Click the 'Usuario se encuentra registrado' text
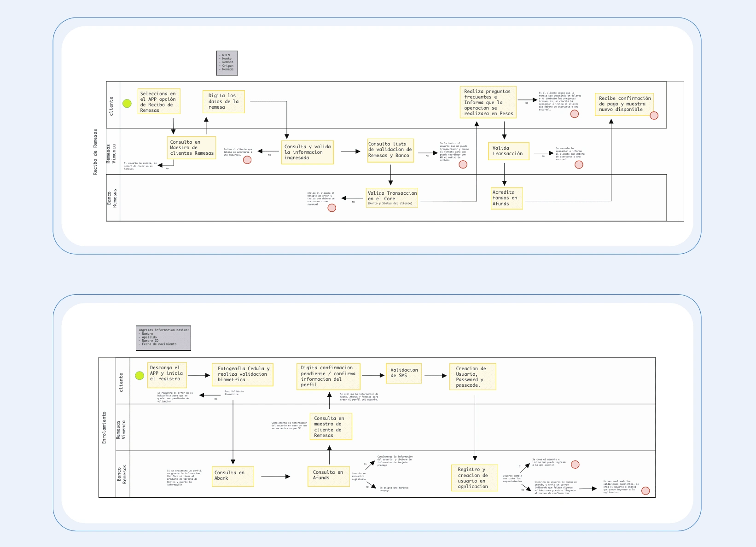 pyautogui.click(x=359, y=476)
